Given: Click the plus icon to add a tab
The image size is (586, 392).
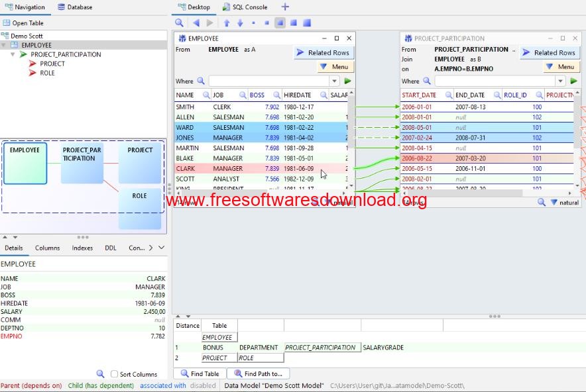Looking at the screenshot, I should tap(285, 7).
